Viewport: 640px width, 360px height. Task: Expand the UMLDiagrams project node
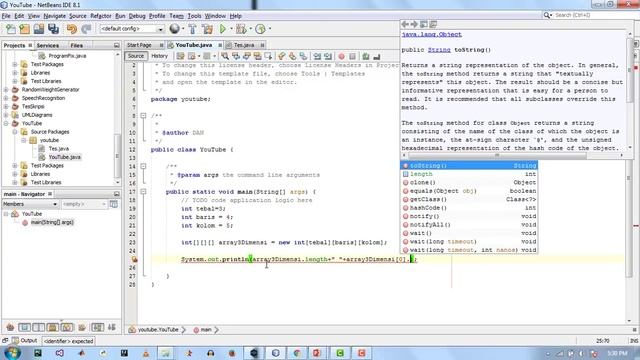tap(6, 115)
